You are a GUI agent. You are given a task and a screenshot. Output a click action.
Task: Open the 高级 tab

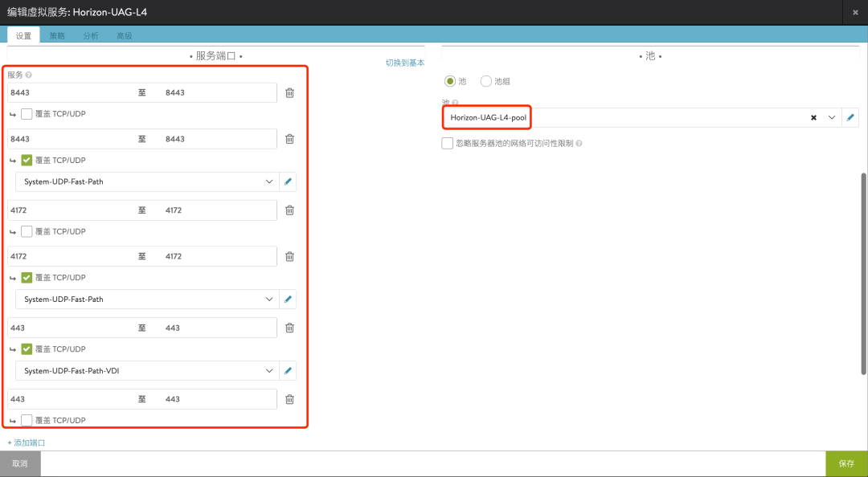(x=125, y=35)
